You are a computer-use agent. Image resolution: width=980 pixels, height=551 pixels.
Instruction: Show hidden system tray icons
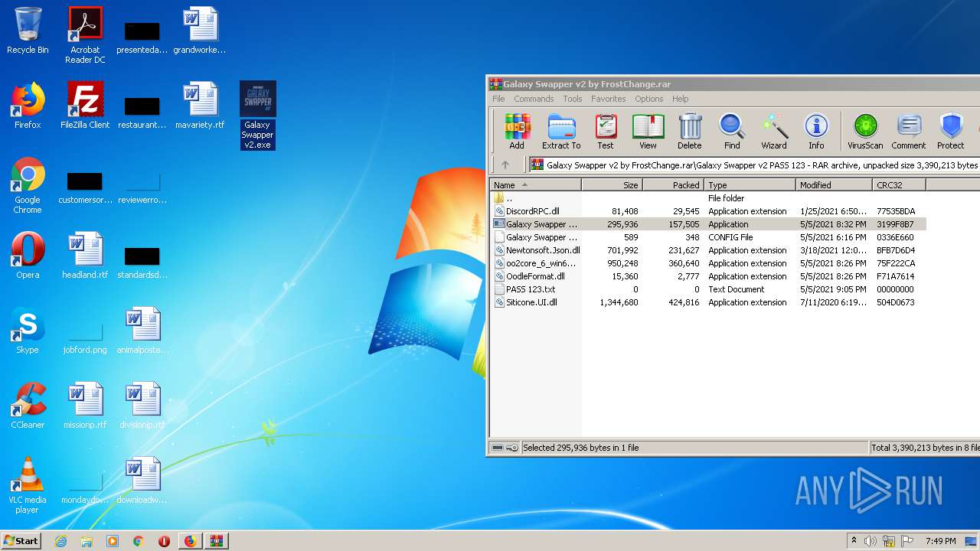pyautogui.click(x=854, y=541)
